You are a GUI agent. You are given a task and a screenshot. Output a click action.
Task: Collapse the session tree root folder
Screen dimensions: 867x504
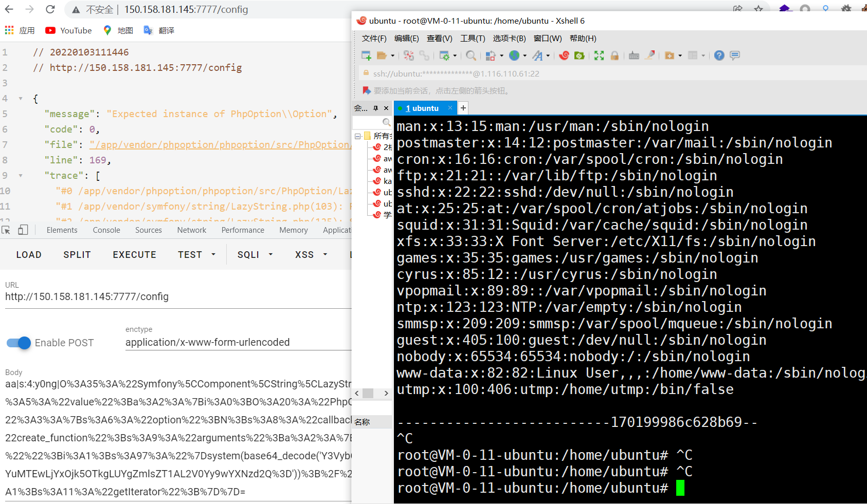(357, 136)
